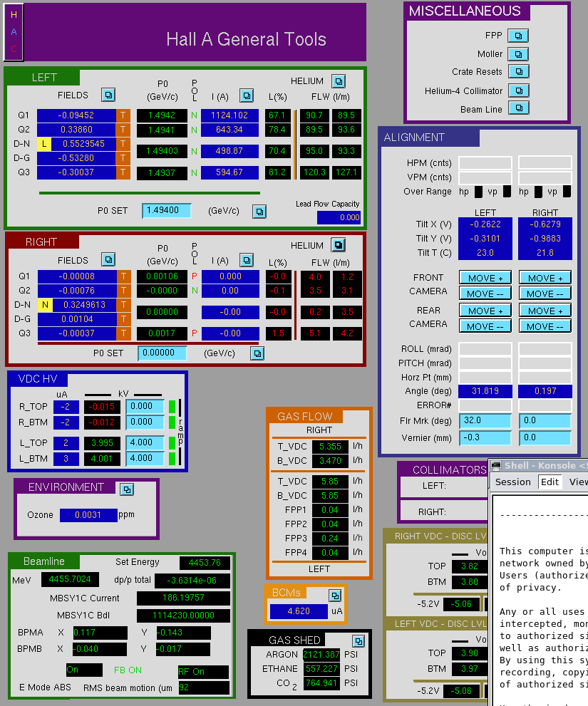The height and width of the screenshot is (706, 588).
Task: Edit RIGHT Flr Mrk field 0.0
Action: (x=545, y=421)
